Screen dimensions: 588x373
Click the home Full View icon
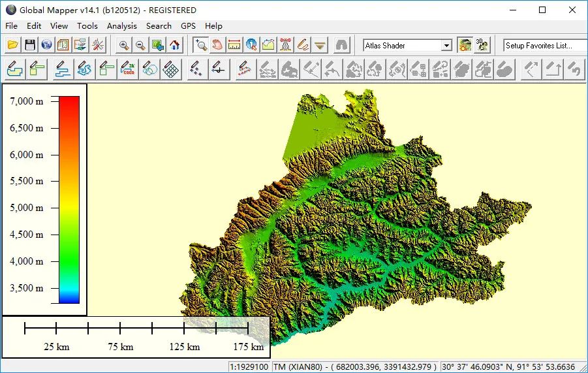point(175,46)
